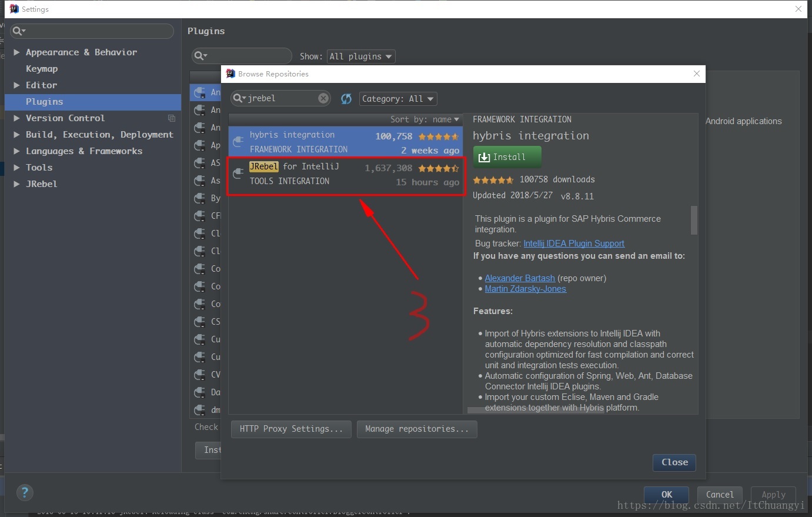This screenshot has width=812, height=517.
Task: Expand the Editor settings node
Action: point(16,85)
